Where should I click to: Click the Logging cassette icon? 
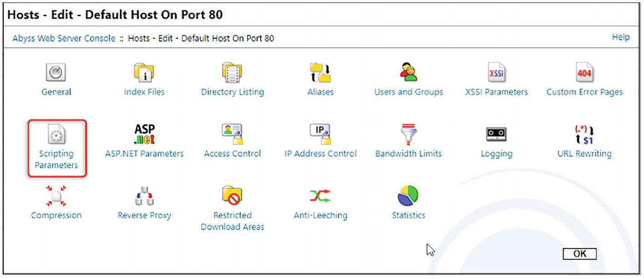[496, 135]
